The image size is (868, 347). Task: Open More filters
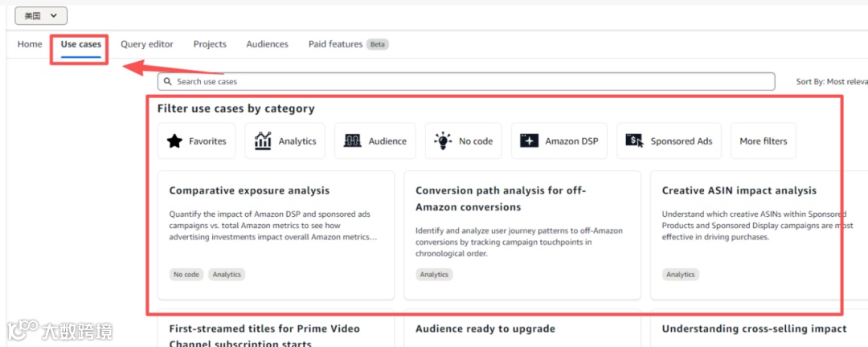click(x=764, y=141)
